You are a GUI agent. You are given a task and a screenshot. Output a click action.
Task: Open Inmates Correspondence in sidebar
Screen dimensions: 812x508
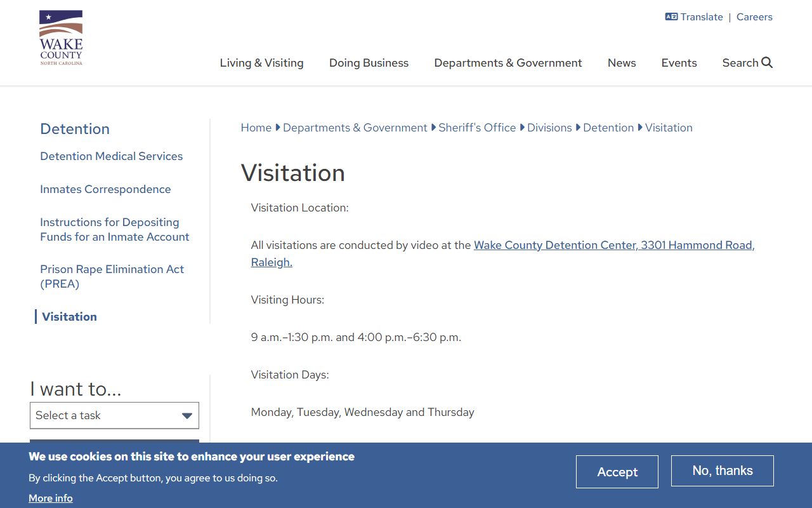(105, 189)
